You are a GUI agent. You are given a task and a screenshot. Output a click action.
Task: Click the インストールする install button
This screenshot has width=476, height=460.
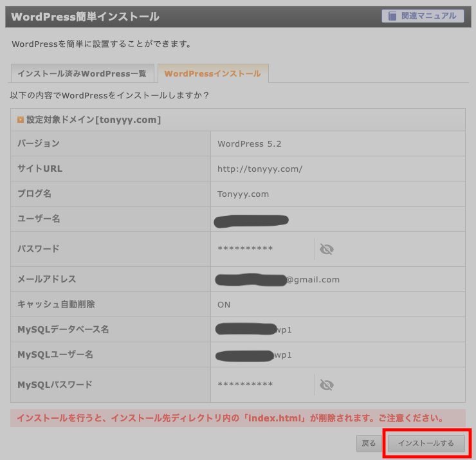[426, 443]
